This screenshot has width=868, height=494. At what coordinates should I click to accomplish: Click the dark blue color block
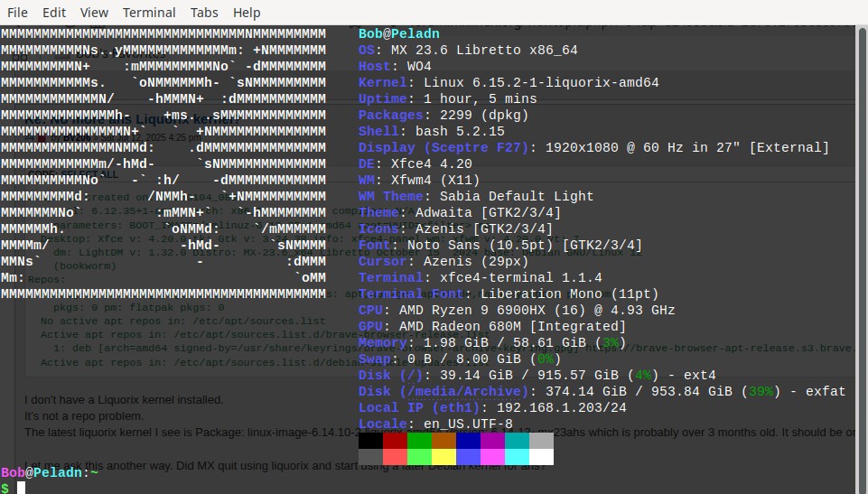(x=468, y=441)
